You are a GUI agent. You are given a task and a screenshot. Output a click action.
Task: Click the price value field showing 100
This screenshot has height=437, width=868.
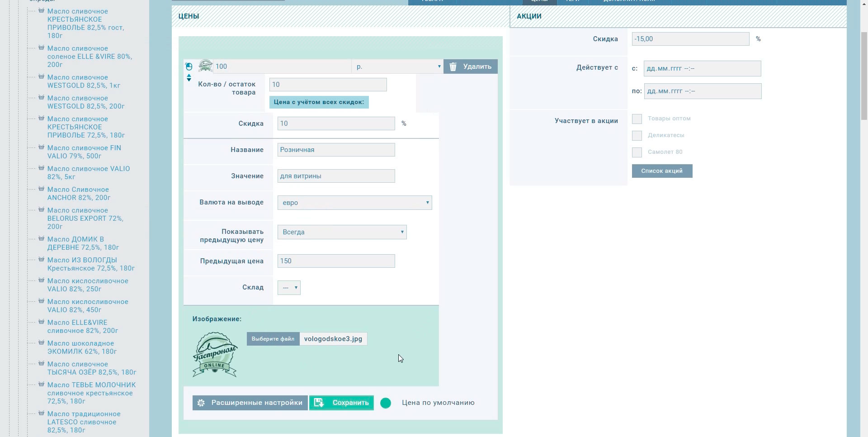point(283,66)
